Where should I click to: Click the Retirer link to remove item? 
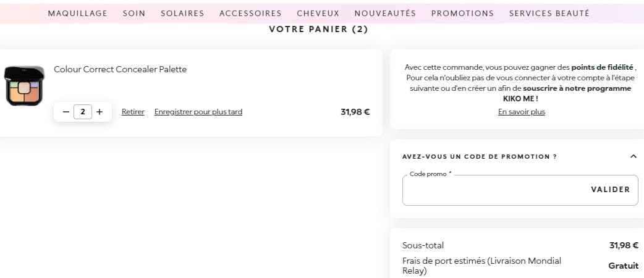[x=133, y=112]
